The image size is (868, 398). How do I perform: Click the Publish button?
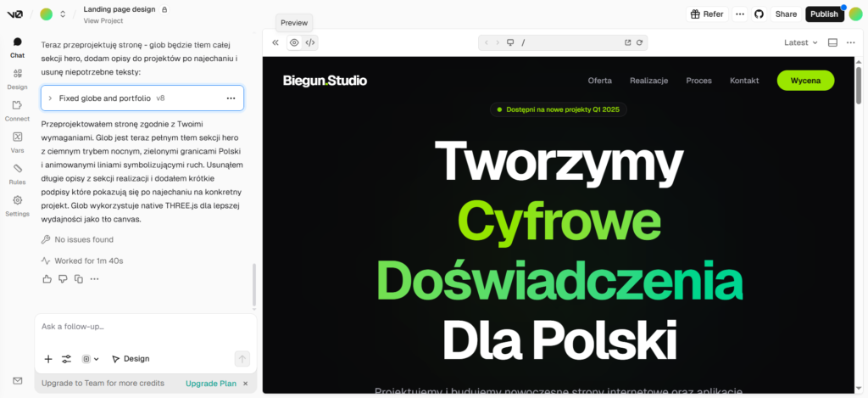coord(824,14)
